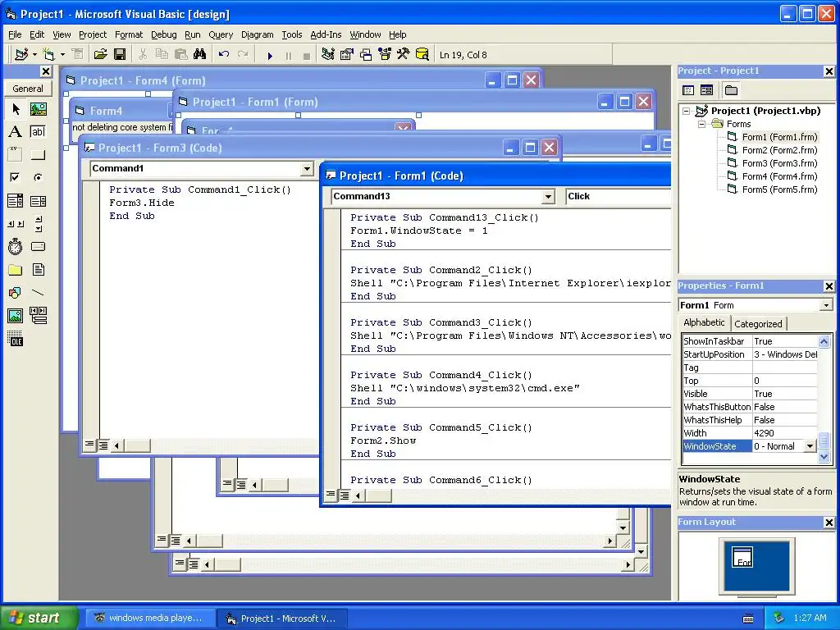Click the Find binoculars icon

click(x=199, y=55)
